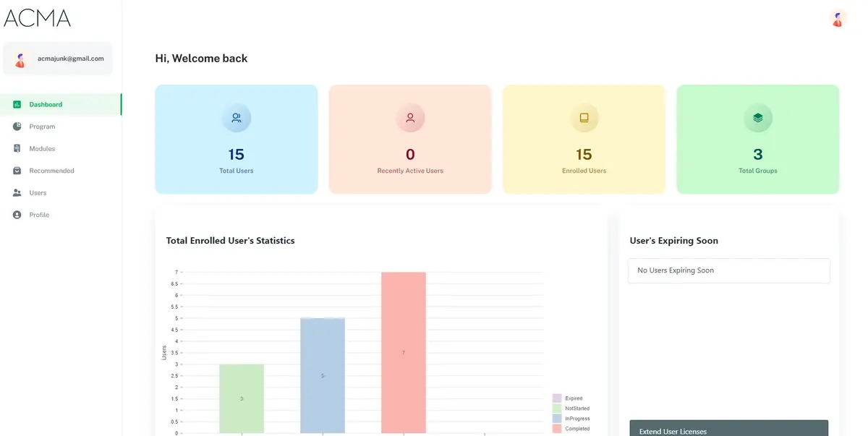
Task: Toggle the NotStarted legend swatch
Action: click(x=557, y=409)
